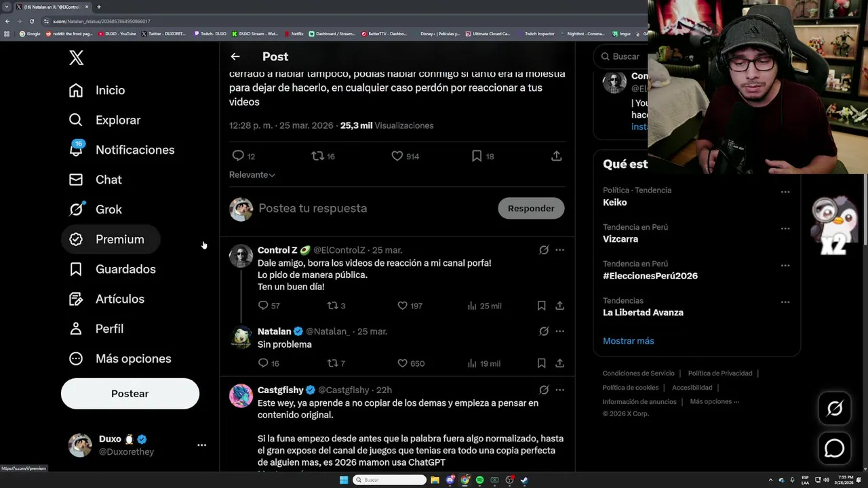Click Grok icon on Control Z reply
The width and height of the screenshot is (868, 488).
pyautogui.click(x=544, y=250)
